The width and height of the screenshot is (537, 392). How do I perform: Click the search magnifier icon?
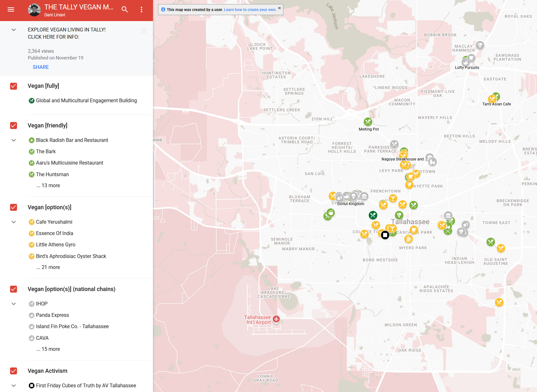point(125,10)
